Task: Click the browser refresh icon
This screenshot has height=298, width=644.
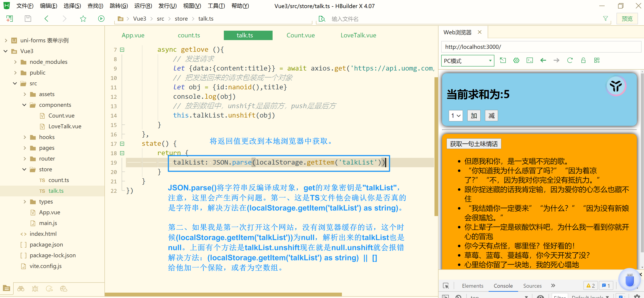Action: [570, 60]
